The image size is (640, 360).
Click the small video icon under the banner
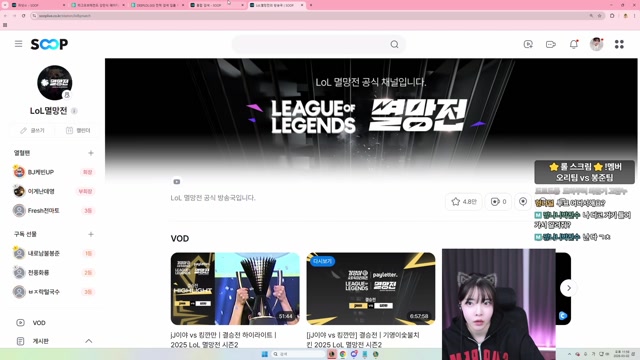pos(177,182)
